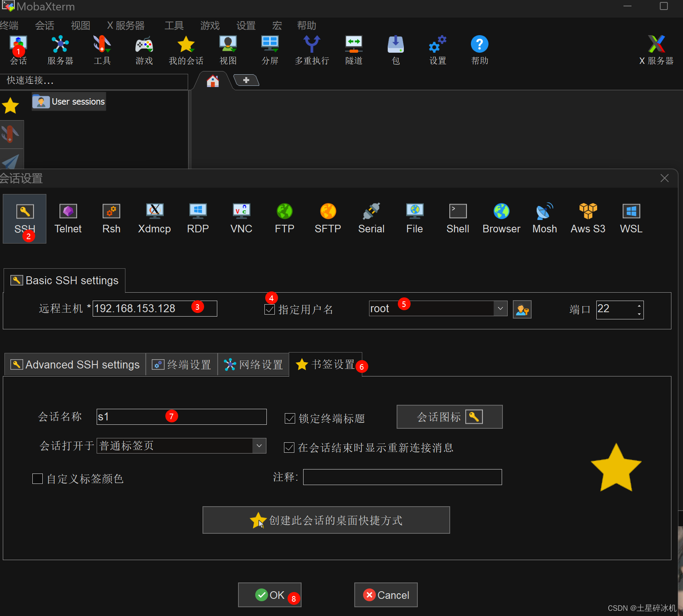Click the X 服务器 icon at right

point(656,50)
